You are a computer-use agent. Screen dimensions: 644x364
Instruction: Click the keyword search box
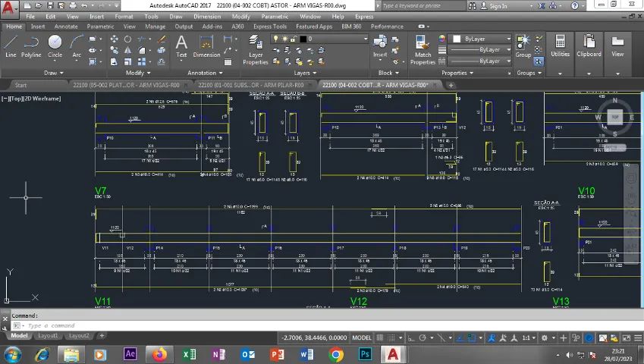pos(423,6)
